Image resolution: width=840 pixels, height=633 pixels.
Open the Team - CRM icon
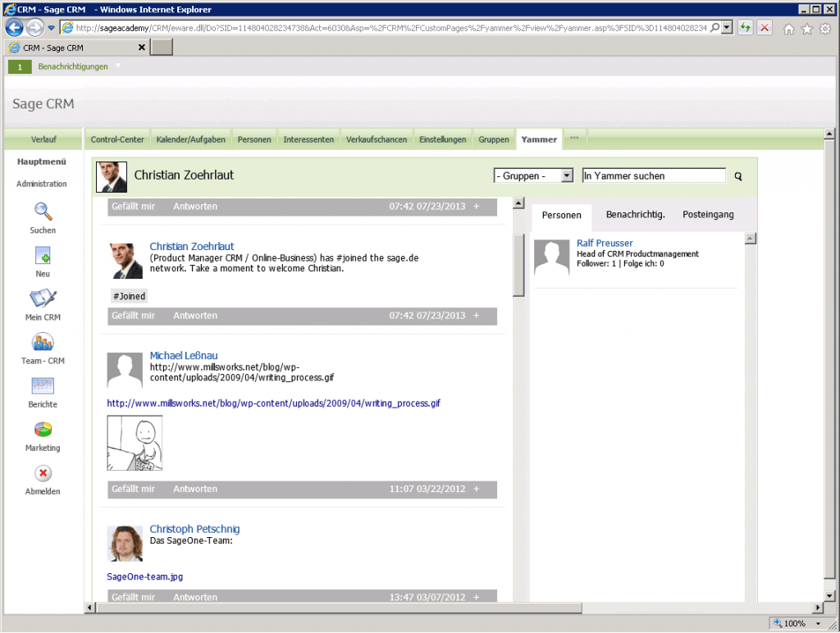[43, 342]
